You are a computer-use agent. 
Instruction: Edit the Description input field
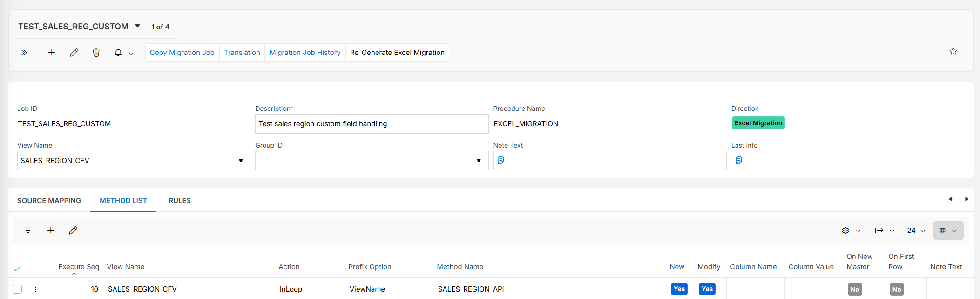[x=372, y=124]
